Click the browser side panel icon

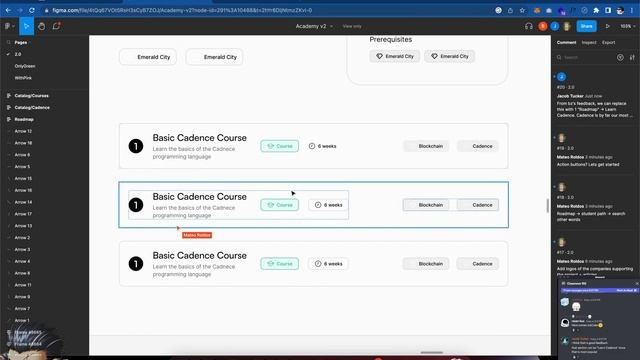[x=608, y=11]
